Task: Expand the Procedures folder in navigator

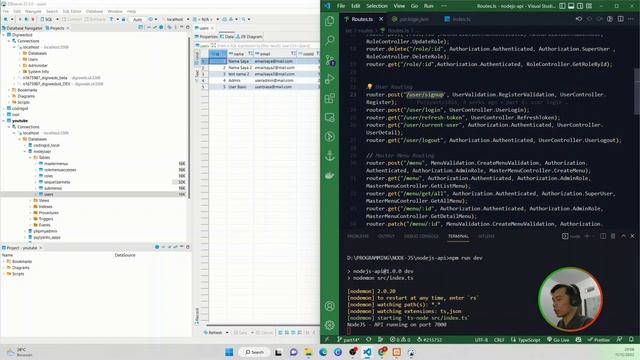Action: [x=31, y=213]
